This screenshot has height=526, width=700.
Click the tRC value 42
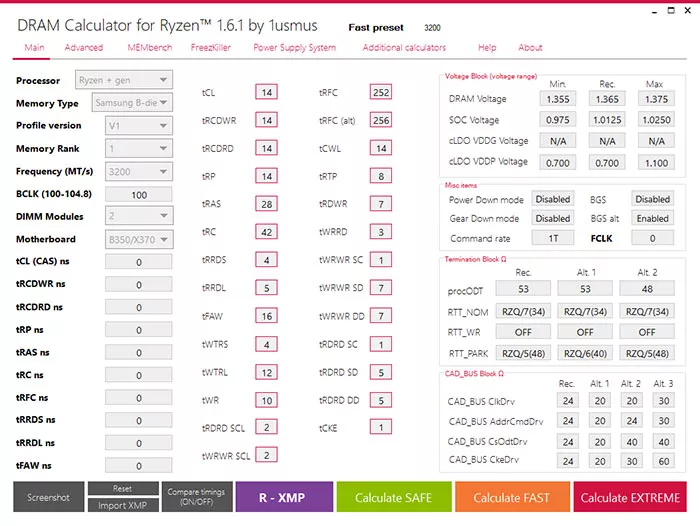coord(267,232)
